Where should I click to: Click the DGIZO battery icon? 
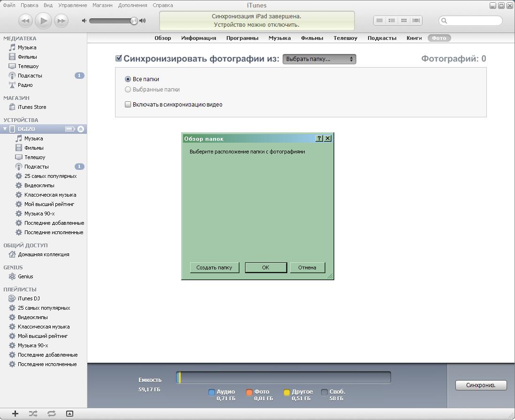click(x=70, y=129)
